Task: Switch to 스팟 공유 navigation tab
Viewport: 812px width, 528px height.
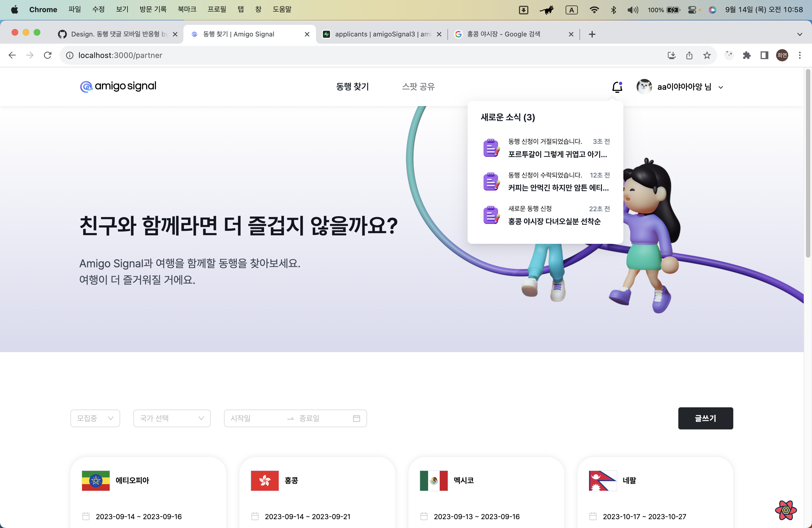Action: pos(418,87)
